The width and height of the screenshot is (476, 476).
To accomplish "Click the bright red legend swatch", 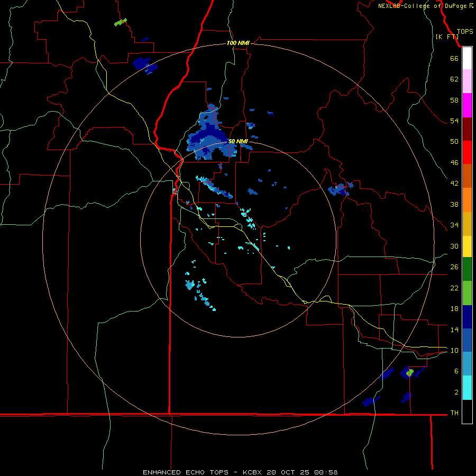I will click(467, 152).
